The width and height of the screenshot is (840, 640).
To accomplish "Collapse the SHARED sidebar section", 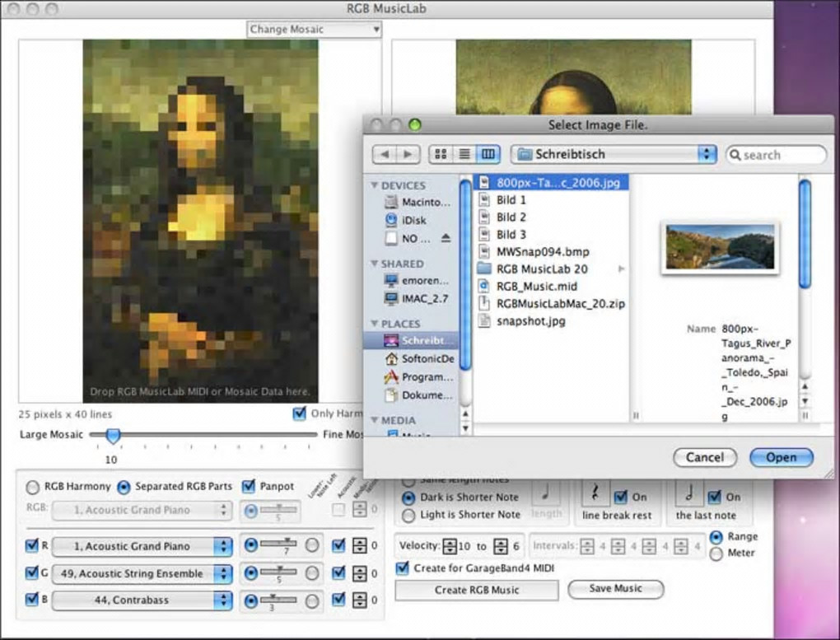I will tap(374, 264).
